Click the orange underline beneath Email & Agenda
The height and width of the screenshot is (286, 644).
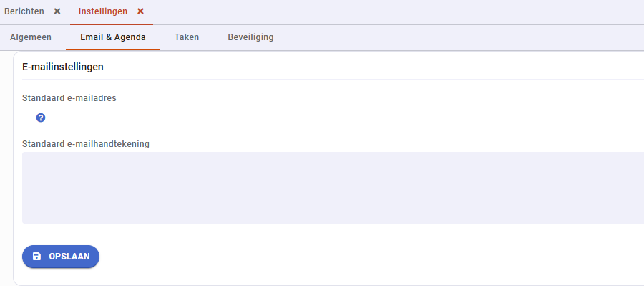click(x=113, y=49)
